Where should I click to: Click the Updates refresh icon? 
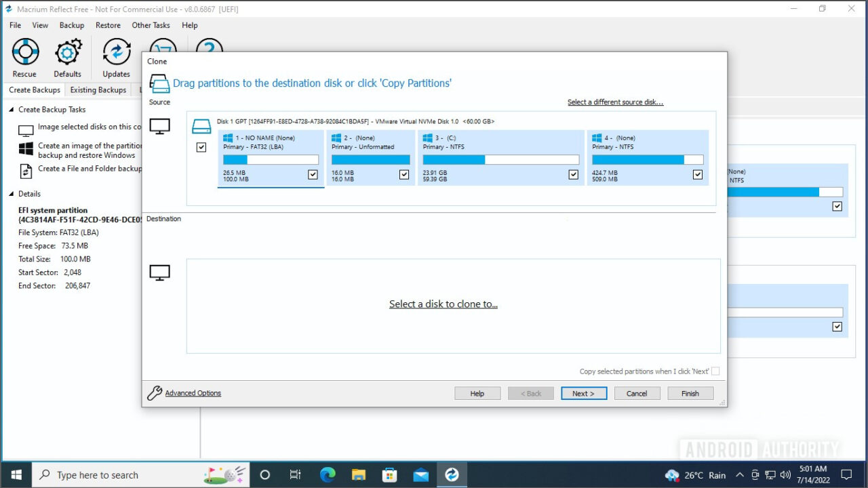(116, 52)
